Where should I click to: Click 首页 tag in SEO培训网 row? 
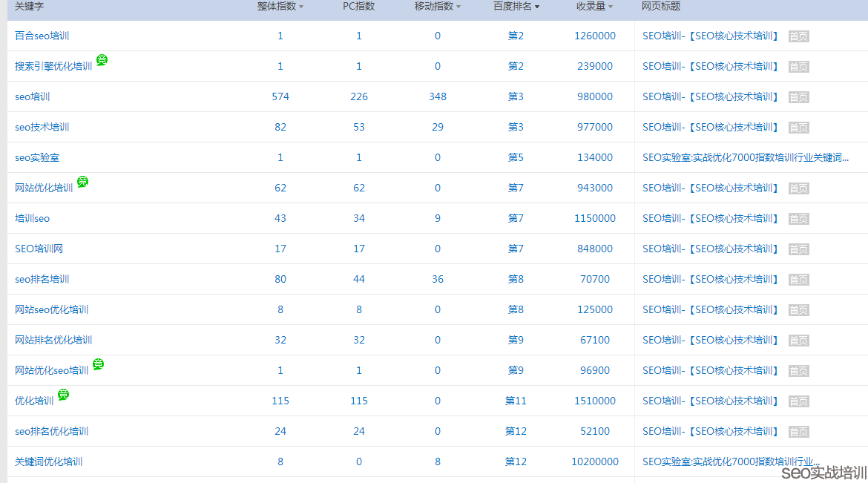coord(798,249)
